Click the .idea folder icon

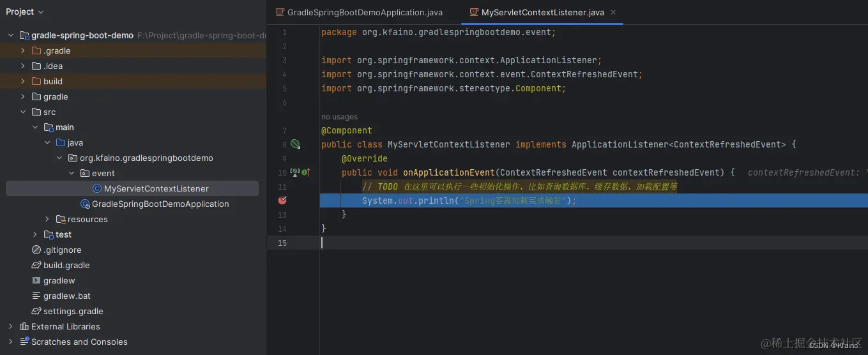point(36,66)
